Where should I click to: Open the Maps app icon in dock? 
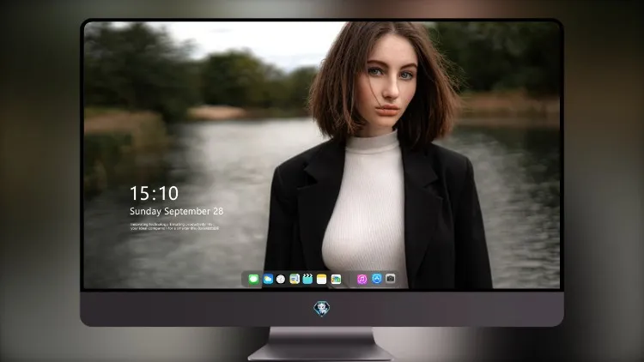click(295, 279)
